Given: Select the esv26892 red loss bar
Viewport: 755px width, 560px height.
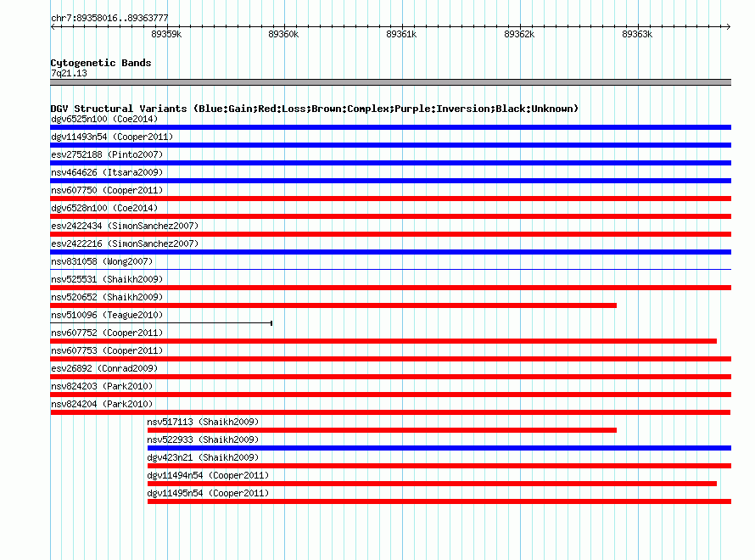Looking at the screenshot, I should point(390,377).
